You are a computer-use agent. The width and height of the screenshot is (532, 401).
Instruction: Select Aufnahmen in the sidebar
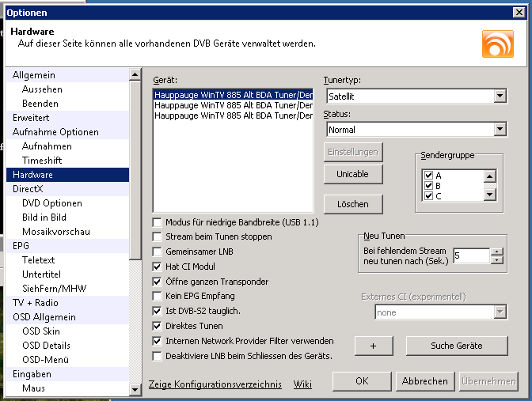tap(67, 146)
